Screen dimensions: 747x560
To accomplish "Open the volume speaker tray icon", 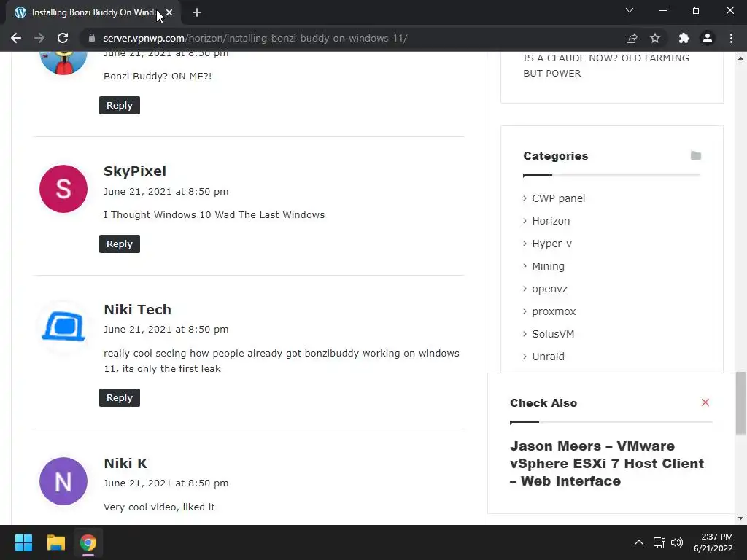I will point(676,542).
